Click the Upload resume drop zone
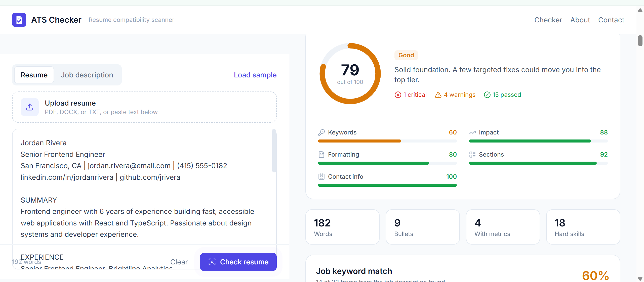 click(x=144, y=107)
